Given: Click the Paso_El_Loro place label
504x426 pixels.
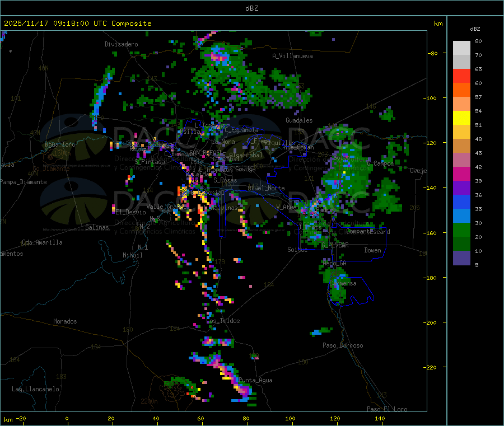Looking at the screenshot, I should click(387, 409).
